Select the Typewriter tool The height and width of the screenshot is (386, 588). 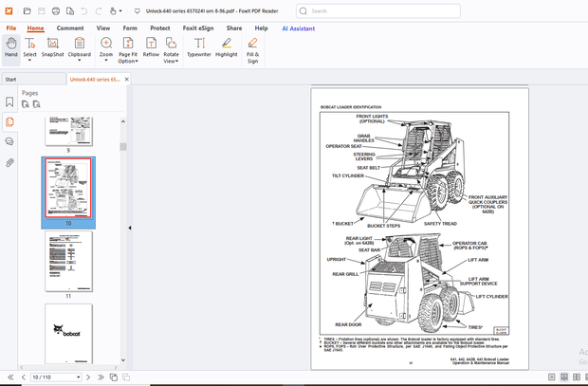[x=199, y=46]
